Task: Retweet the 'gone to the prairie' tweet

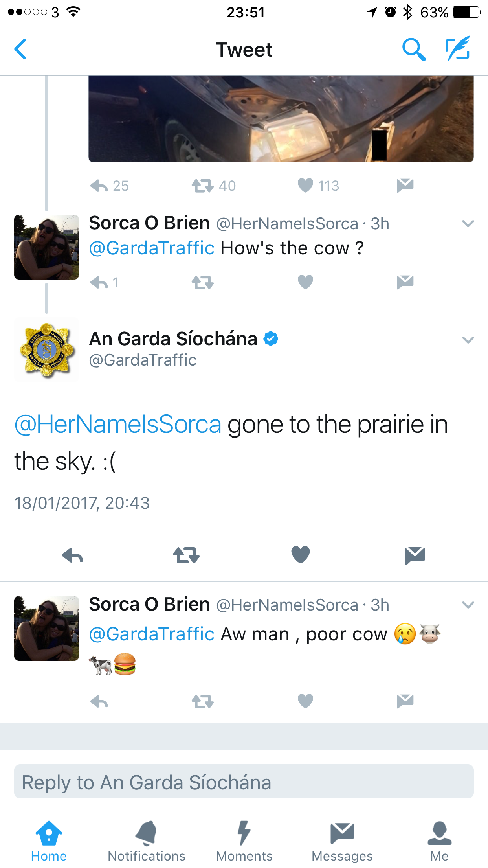Action: click(x=186, y=555)
